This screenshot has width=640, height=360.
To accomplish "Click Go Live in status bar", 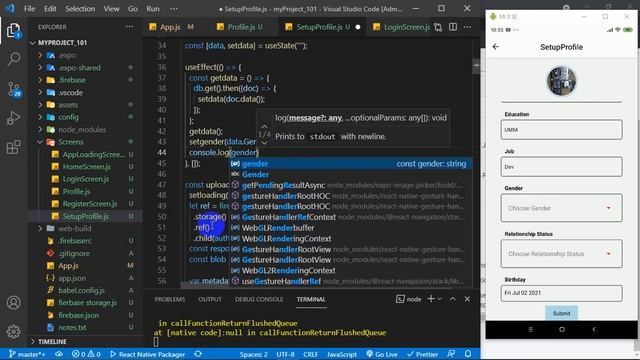I will coord(382,354).
